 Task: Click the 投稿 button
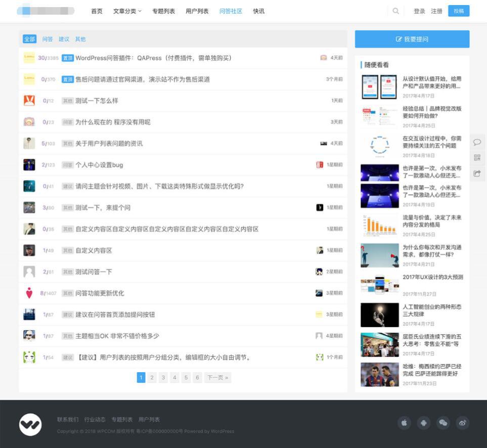pyautogui.click(x=459, y=11)
